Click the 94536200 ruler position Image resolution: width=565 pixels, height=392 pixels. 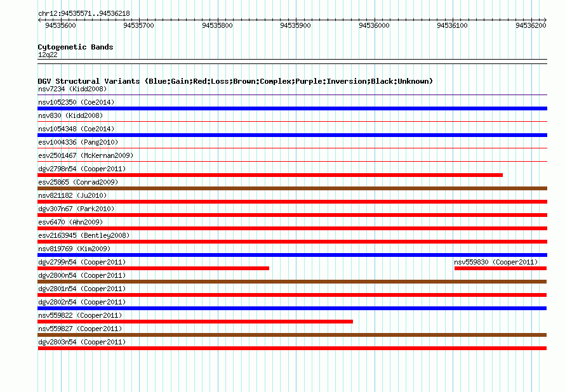[531, 25]
